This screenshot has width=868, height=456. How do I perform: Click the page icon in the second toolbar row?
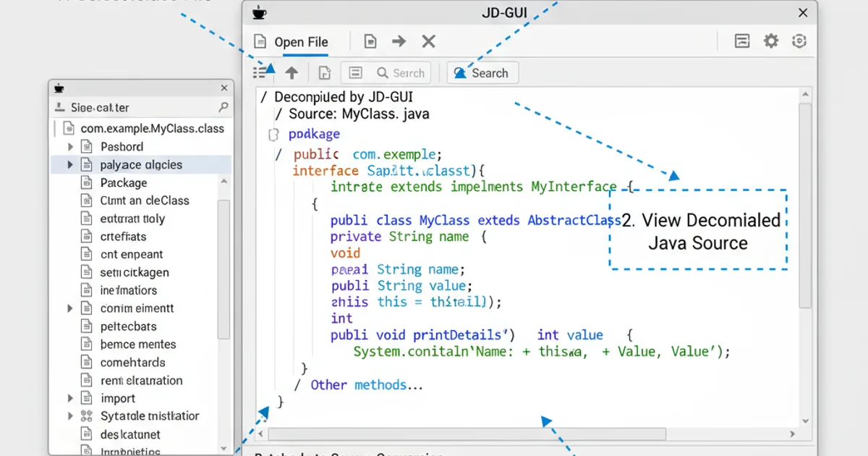pos(324,72)
